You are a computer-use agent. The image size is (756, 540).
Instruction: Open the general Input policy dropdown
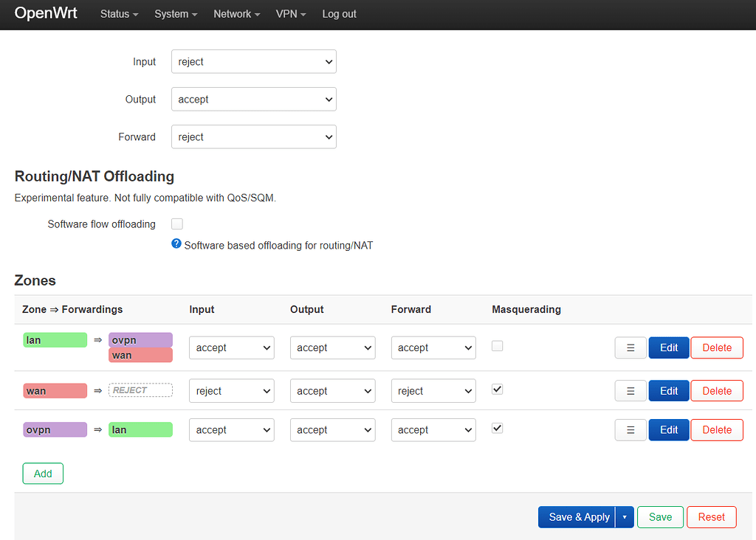(253, 62)
